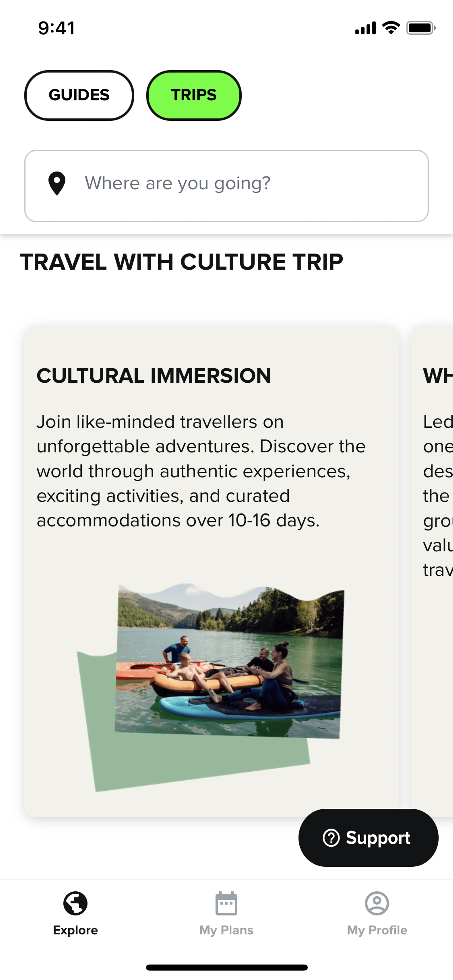Switch to the My Plans tab label

coord(226,930)
